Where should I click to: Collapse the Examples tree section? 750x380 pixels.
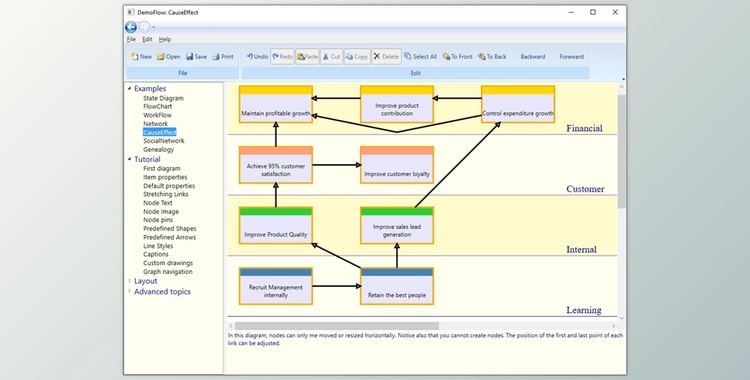(x=129, y=88)
